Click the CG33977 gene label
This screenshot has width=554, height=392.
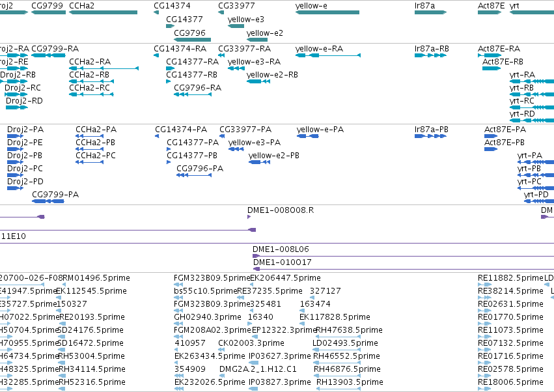[236, 6]
